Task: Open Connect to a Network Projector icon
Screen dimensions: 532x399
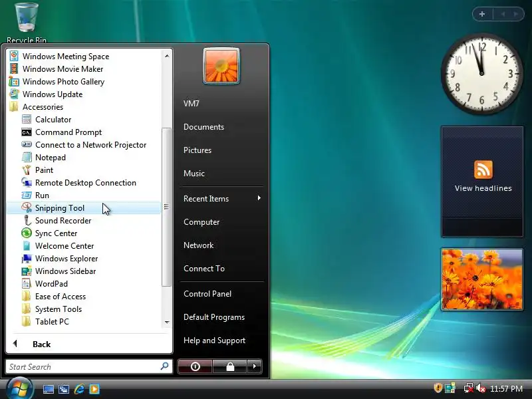Action: tap(27, 144)
